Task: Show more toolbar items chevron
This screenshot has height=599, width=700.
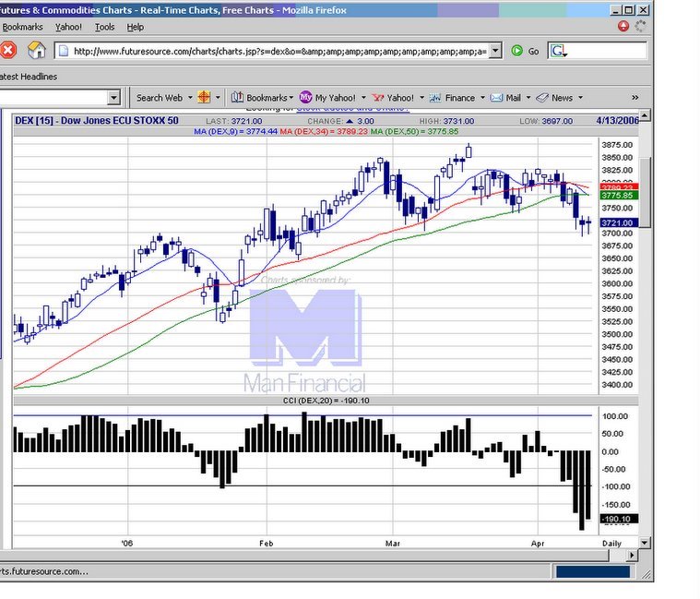Action: pyautogui.click(x=635, y=98)
